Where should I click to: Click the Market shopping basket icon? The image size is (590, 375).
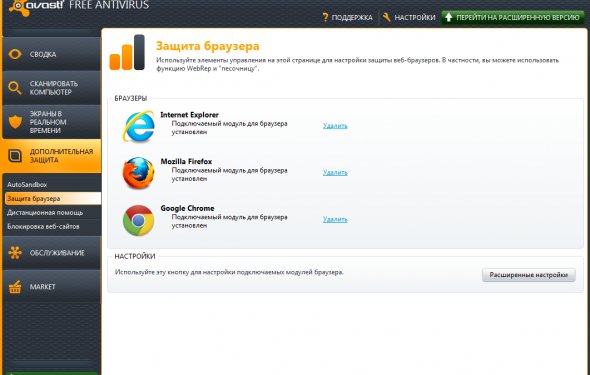pos(15,287)
